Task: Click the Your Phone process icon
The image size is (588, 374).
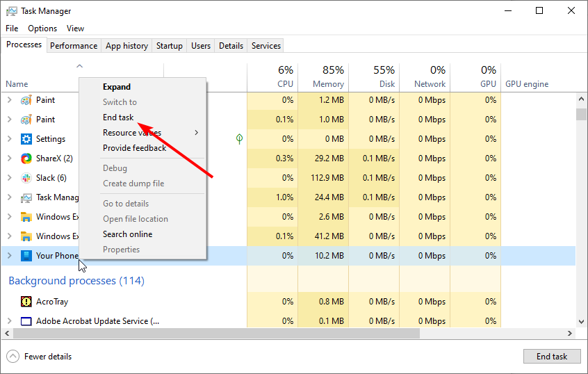Action: (x=26, y=256)
